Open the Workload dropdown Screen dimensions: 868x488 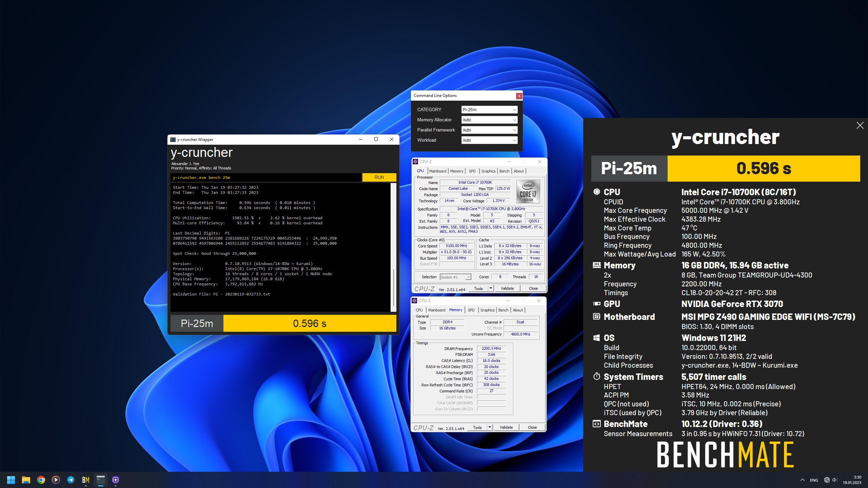[489, 140]
